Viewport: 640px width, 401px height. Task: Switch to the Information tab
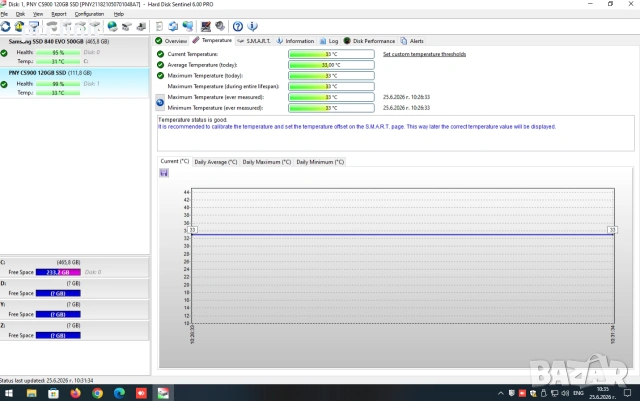click(x=296, y=41)
